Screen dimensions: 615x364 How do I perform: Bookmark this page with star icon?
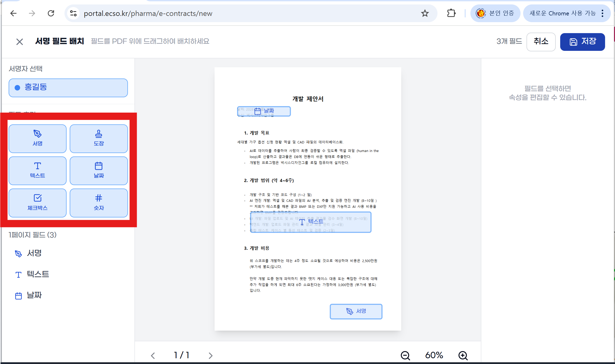point(425,13)
